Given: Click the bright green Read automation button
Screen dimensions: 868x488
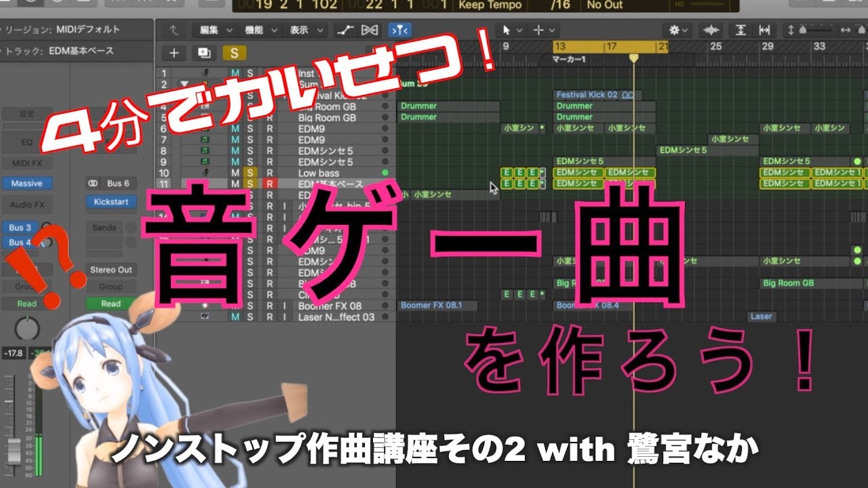Looking at the screenshot, I should (x=111, y=304).
